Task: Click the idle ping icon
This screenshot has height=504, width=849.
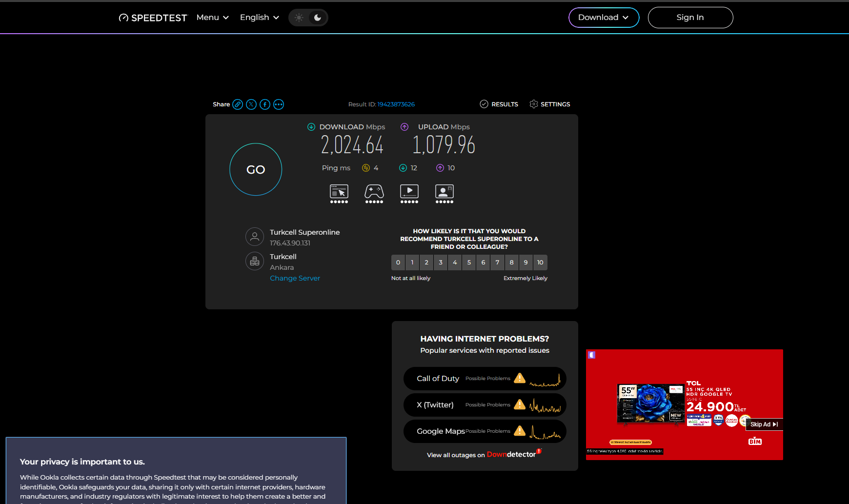Action: 366,168
